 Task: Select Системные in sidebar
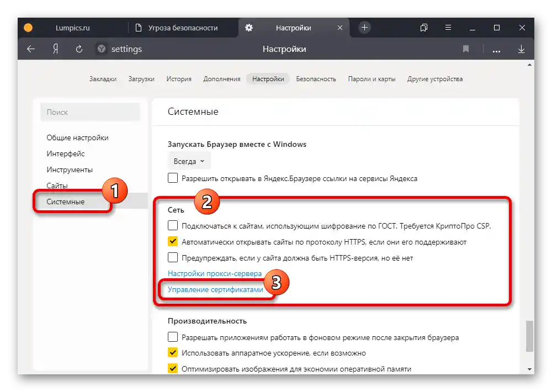tap(66, 202)
